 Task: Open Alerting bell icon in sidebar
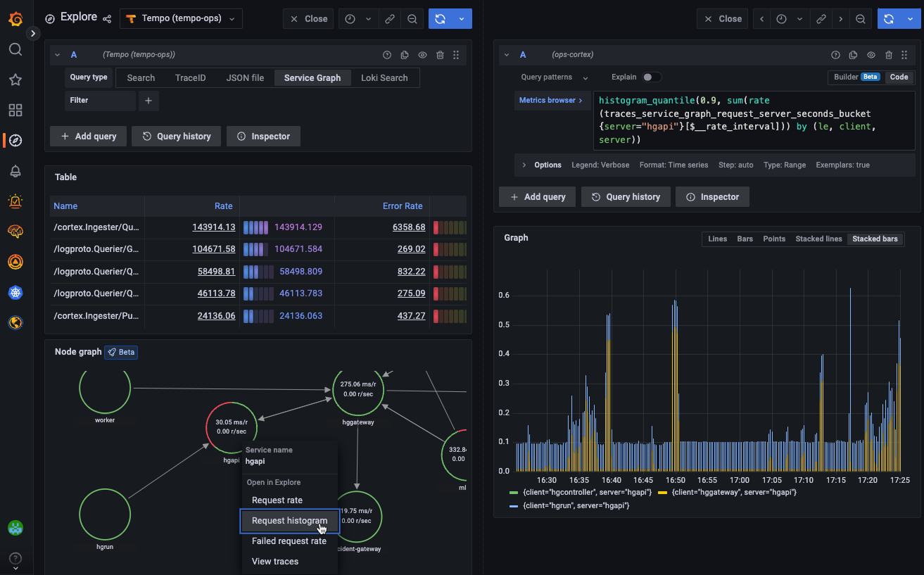[15, 171]
